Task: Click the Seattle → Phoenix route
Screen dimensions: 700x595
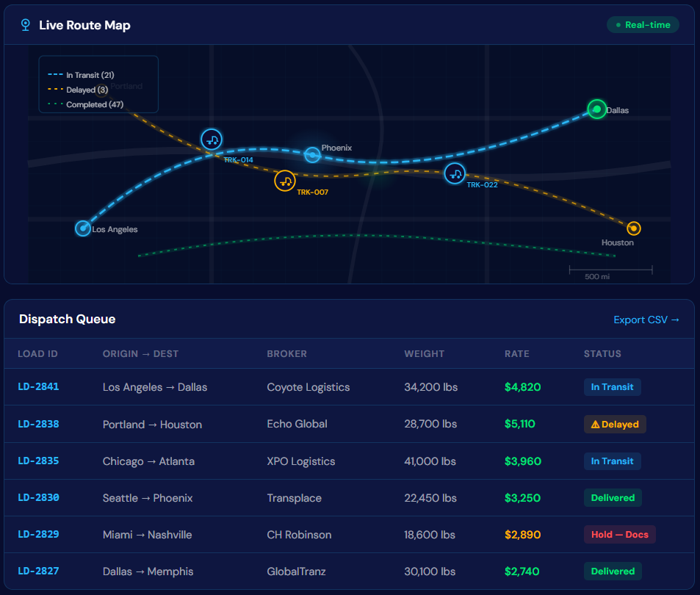Action: tap(148, 498)
